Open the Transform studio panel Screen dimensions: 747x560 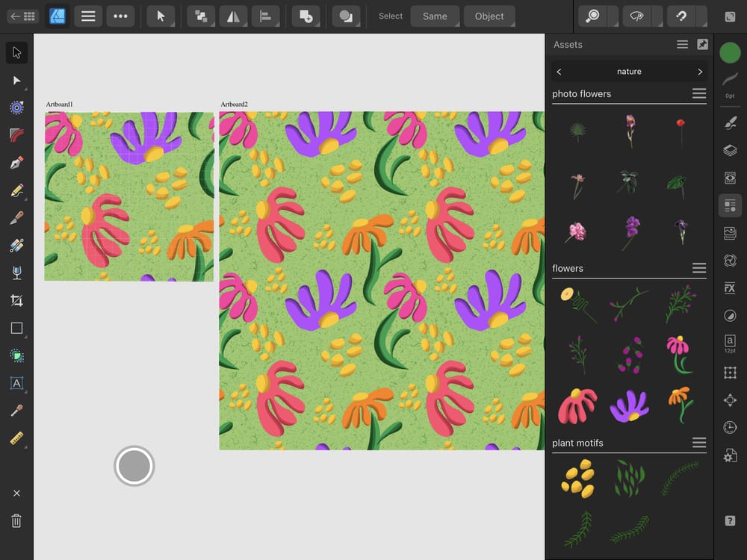click(x=730, y=399)
